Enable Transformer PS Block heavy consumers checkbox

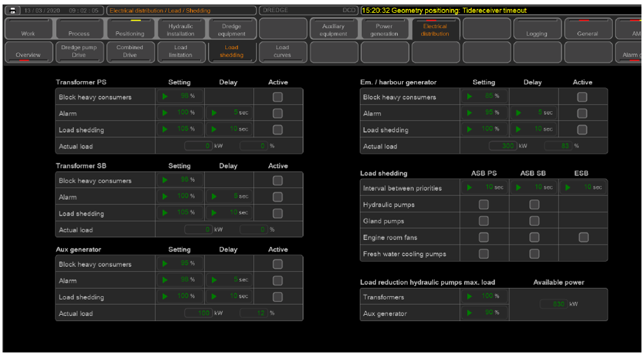[278, 97]
